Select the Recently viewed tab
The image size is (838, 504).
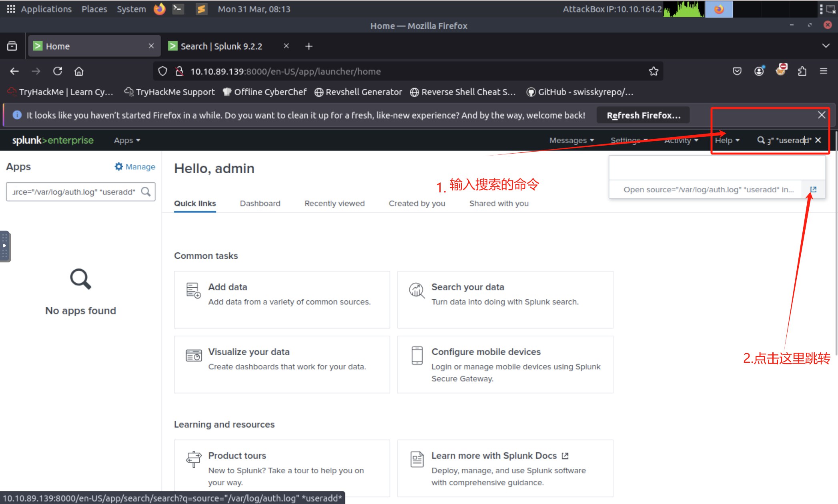pos(335,203)
